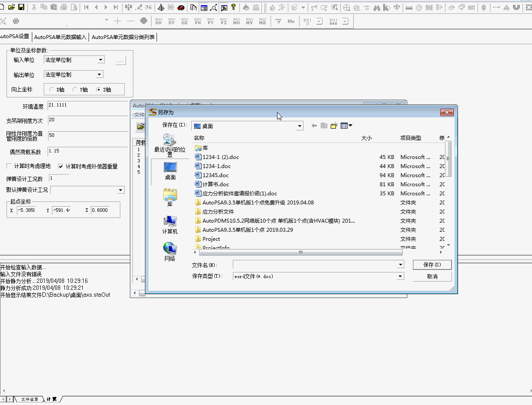Click the 环境温度 input field
Viewport: 532px width, 405px height.
click(87, 106)
